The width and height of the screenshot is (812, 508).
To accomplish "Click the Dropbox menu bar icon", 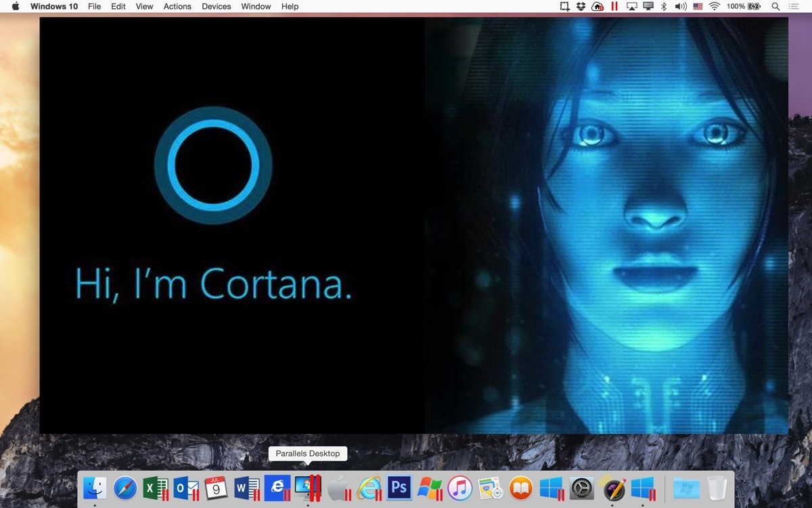I will coord(581,7).
